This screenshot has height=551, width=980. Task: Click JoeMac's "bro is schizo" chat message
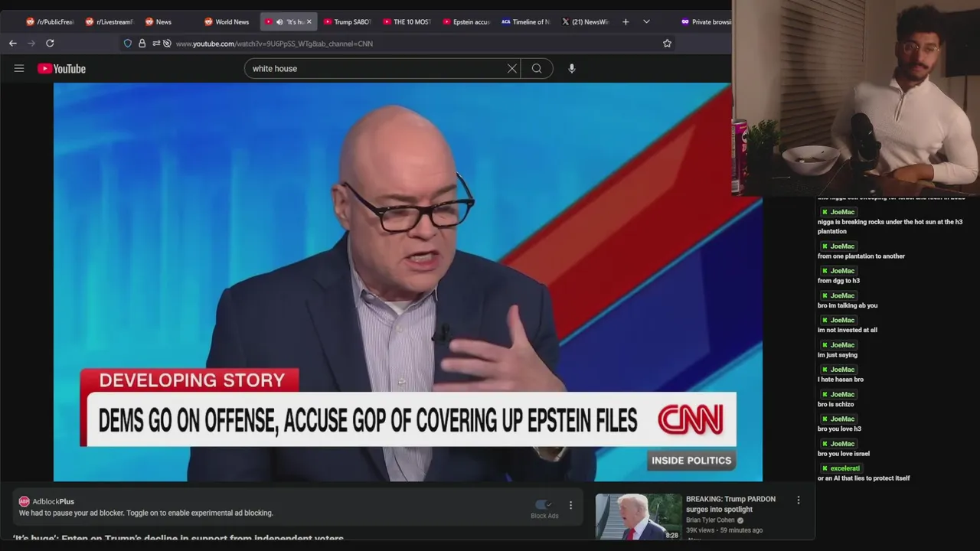pyautogui.click(x=835, y=404)
